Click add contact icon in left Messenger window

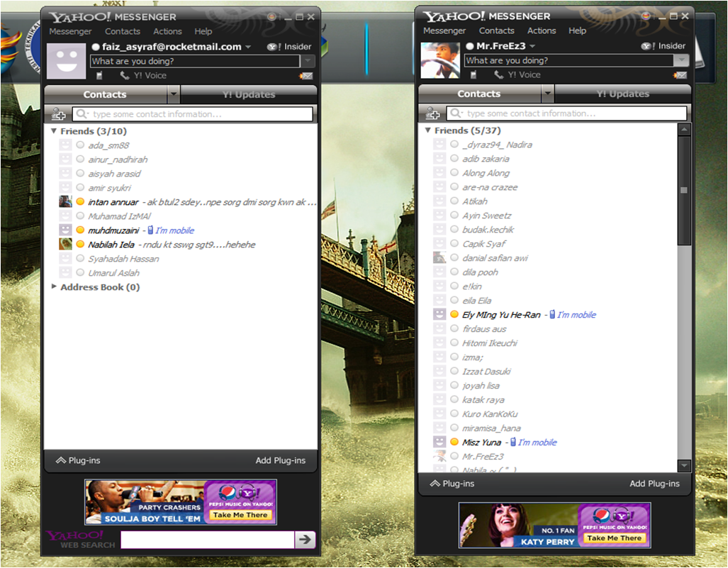click(58, 113)
